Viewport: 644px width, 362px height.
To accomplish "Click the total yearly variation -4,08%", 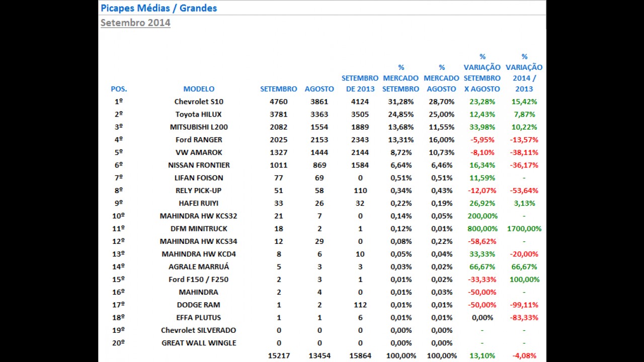I will (524, 355).
